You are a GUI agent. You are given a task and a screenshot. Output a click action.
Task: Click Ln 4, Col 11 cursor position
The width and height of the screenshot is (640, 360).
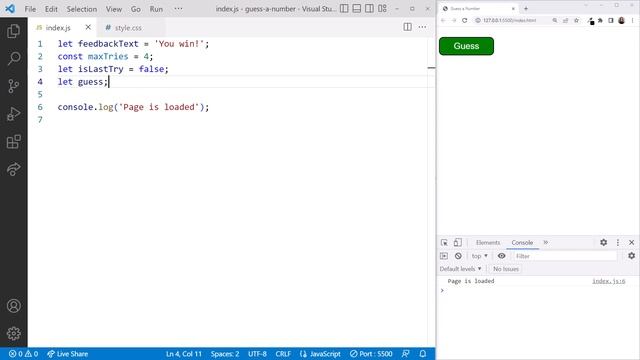pos(184,354)
